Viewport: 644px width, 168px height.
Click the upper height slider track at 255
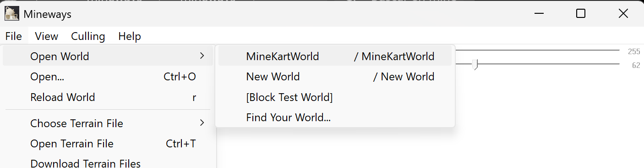[538, 50]
